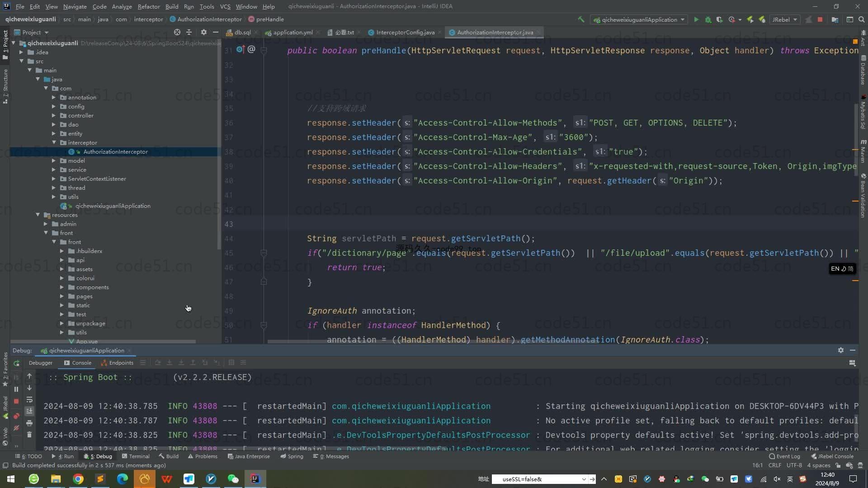Toggle the Structure tool window stripe

tap(5, 87)
